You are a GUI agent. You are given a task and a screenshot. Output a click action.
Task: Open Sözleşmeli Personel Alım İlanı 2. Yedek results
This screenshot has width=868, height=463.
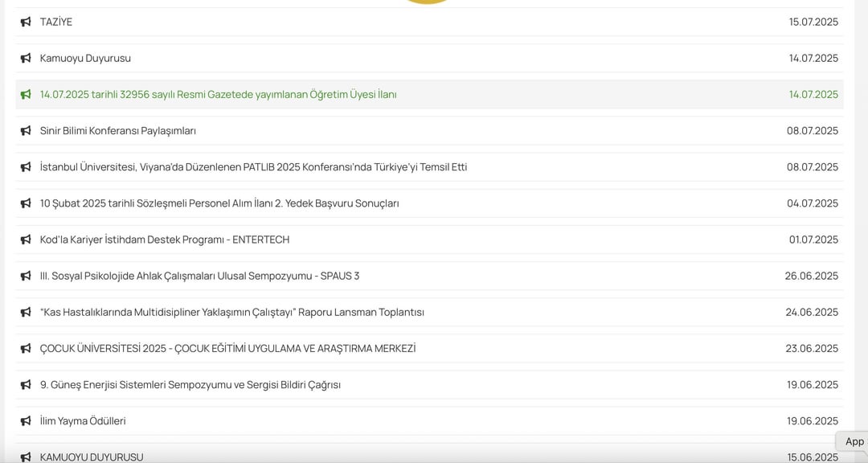219,203
